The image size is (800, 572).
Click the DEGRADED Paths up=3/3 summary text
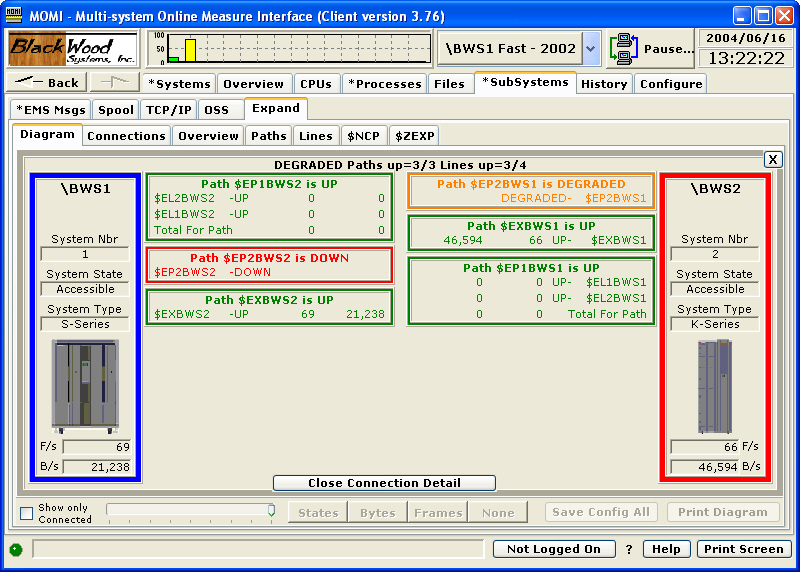[x=400, y=165]
